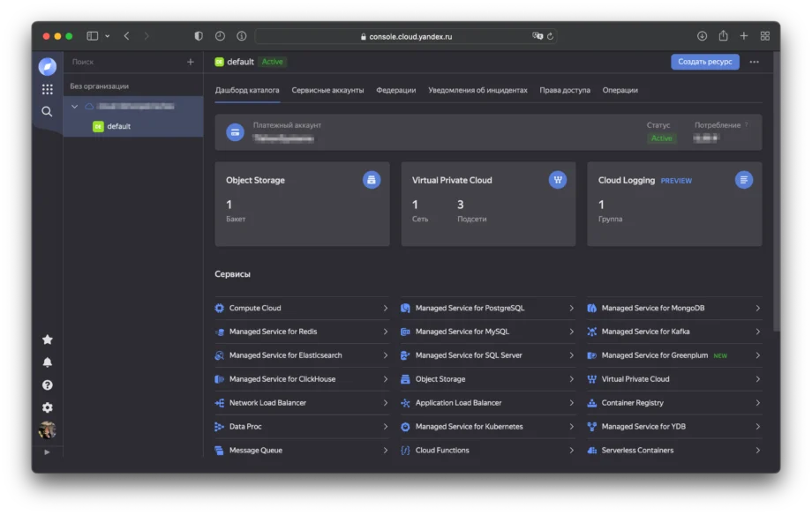Click the Cloud Logging card icon

click(x=744, y=180)
